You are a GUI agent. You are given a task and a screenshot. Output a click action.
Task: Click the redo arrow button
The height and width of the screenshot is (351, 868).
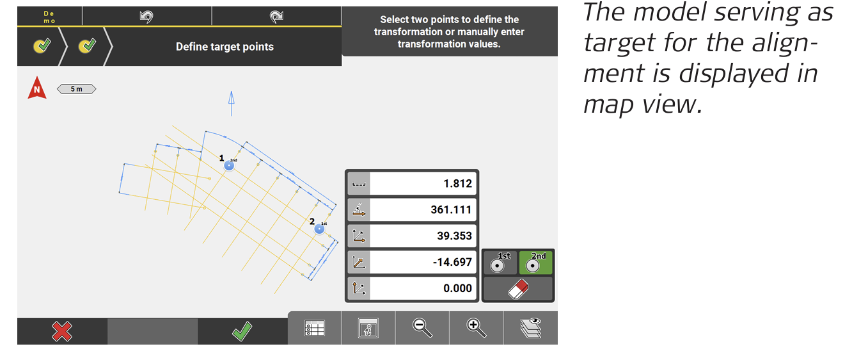[x=276, y=17]
